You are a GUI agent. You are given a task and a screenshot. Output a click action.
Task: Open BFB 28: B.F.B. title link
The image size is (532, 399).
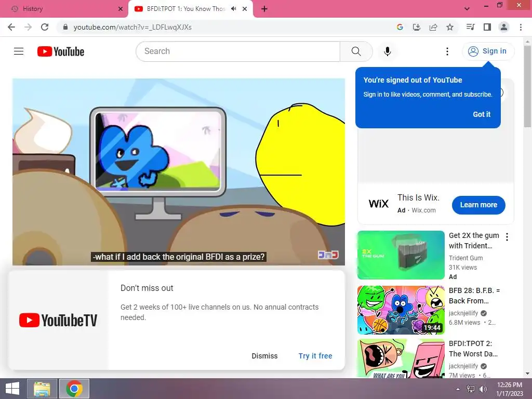click(x=474, y=296)
